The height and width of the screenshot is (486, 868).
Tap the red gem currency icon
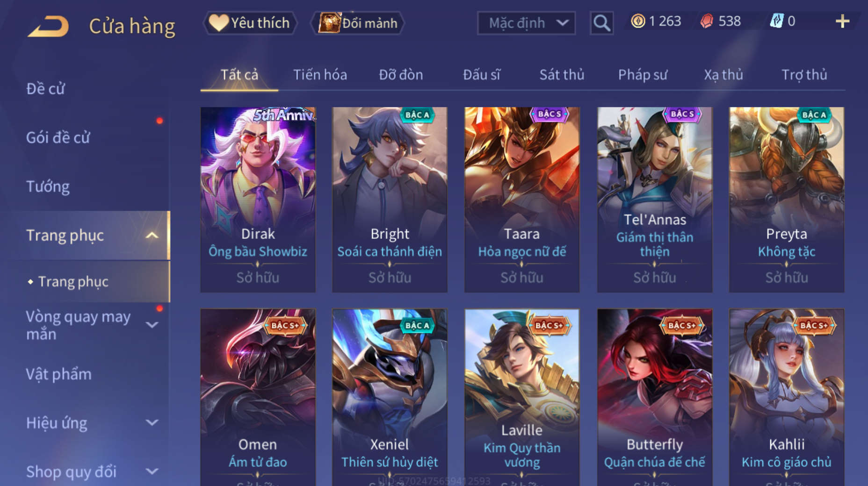coord(707,21)
